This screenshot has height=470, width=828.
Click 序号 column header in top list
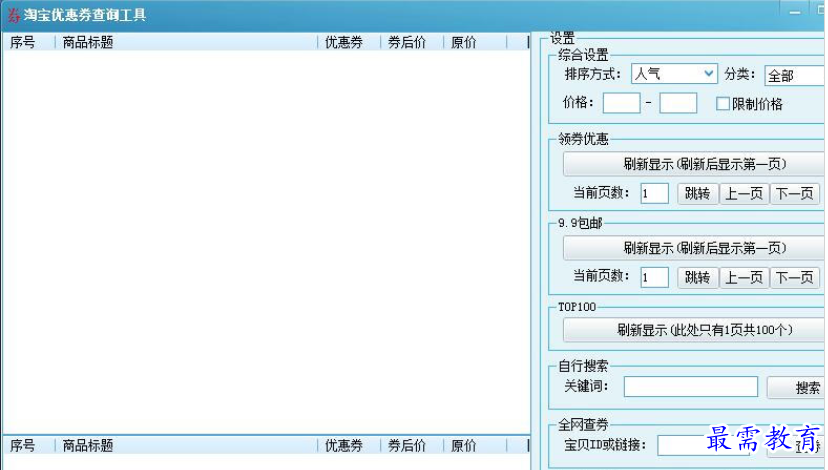click(29, 42)
